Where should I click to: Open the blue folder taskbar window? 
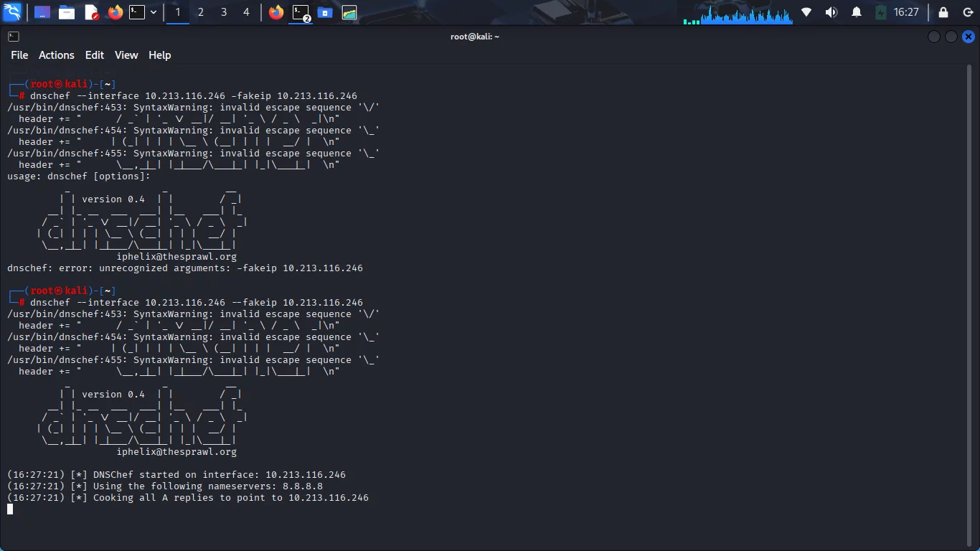(325, 12)
